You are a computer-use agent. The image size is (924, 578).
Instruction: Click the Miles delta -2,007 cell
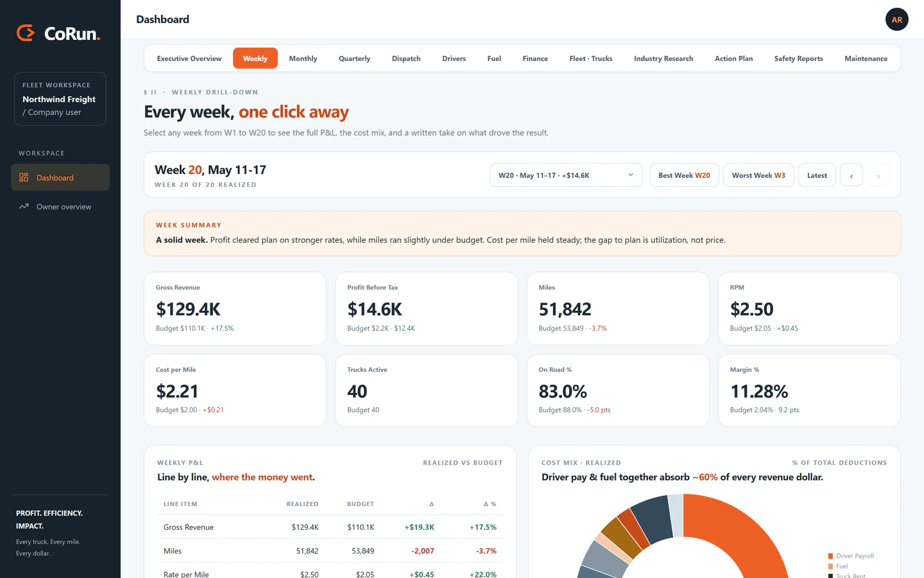(423, 551)
